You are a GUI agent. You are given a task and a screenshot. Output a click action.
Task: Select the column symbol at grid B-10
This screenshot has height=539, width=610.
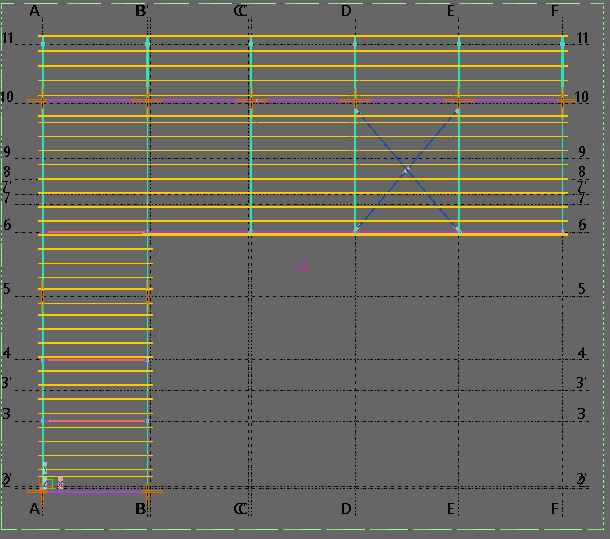[148, 100]
